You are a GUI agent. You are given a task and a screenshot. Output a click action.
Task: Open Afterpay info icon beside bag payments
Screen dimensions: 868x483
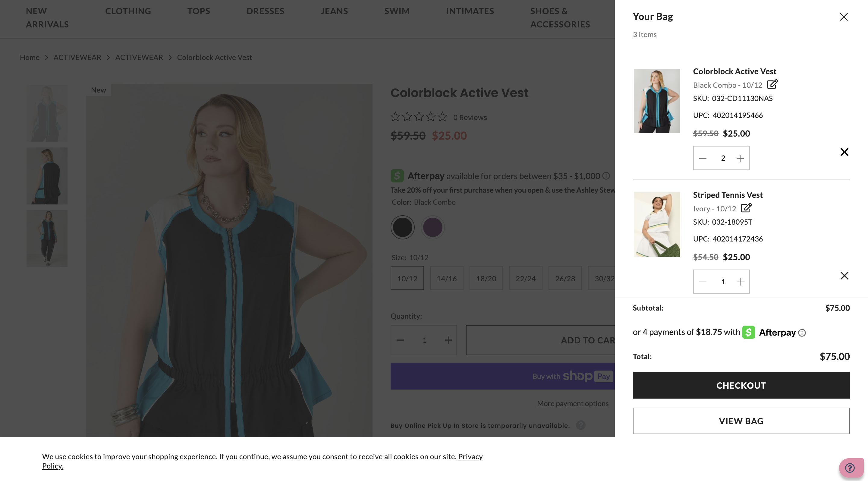802,333
